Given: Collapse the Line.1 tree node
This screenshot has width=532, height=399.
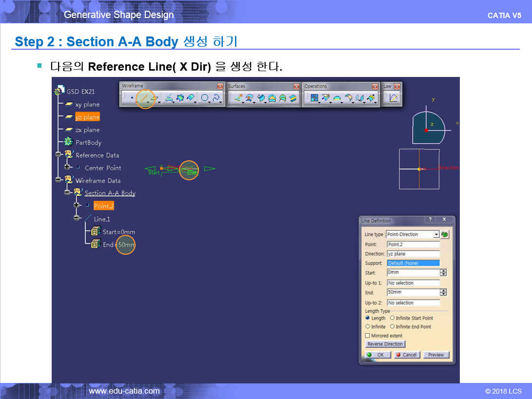Looking at the screenshot, I should 77,218.
